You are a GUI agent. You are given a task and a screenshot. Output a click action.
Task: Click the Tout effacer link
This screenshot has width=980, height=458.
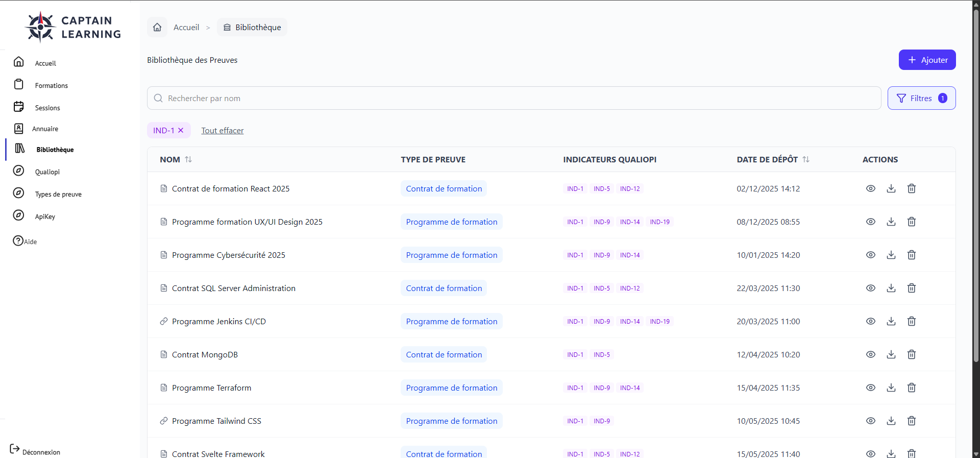pyautogui.click(x=222, y=130)
